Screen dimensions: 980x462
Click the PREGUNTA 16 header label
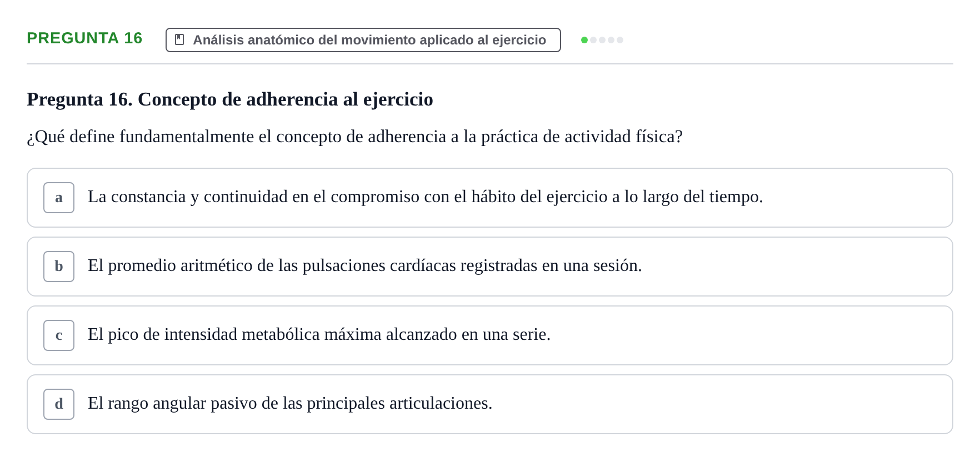(84, 38)
